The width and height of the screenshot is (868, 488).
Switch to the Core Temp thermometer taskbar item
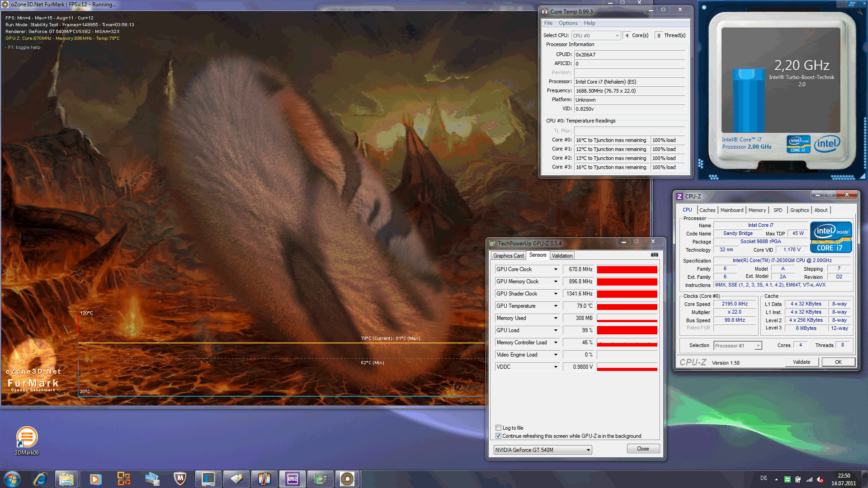coord(264,479)
